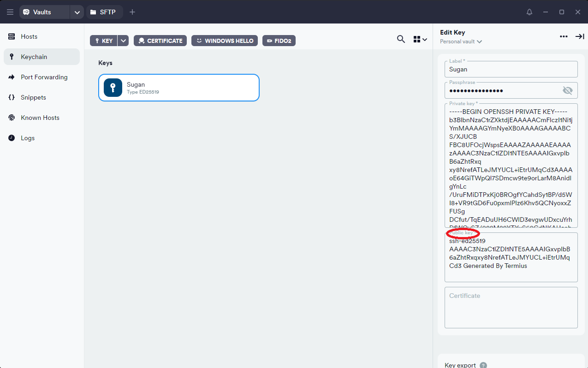Click into the Public key textarea
The height and width of the screenshot is (368, 588).
tap(511, 257)
